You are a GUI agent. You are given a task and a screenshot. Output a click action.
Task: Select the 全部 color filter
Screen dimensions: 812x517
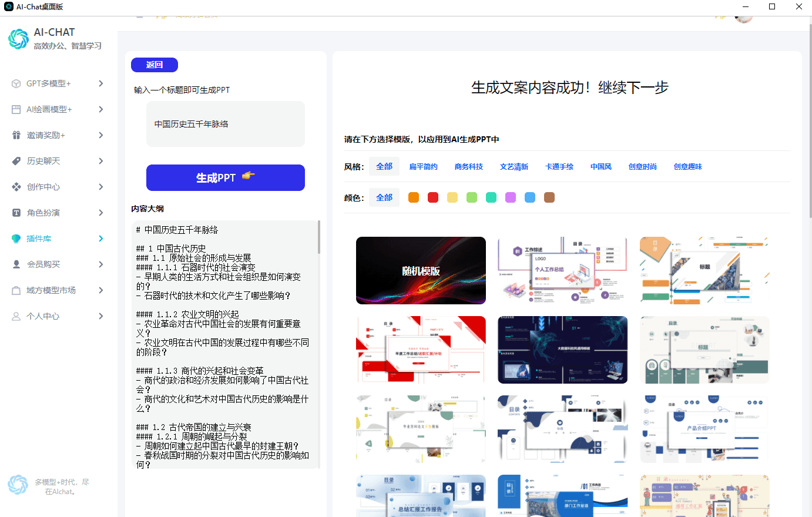(384, 197)
